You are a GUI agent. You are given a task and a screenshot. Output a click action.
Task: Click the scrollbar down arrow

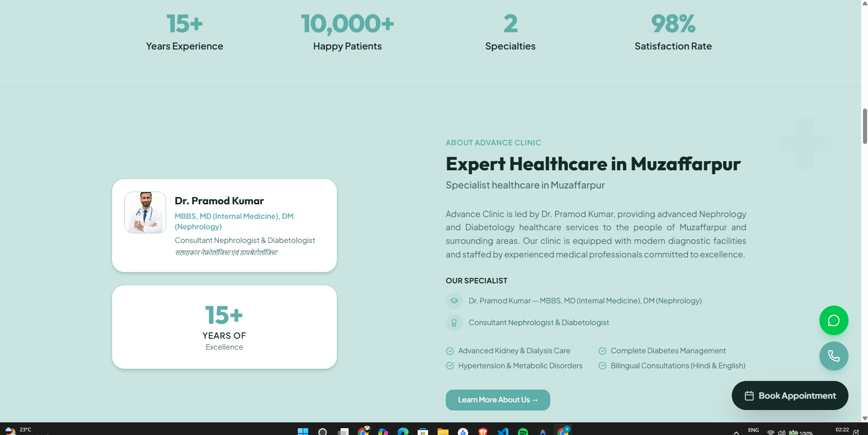click(865, 418)
